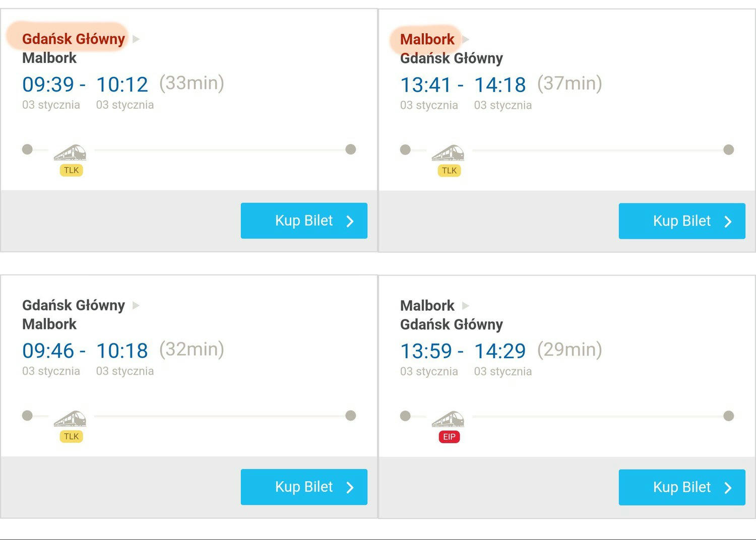Click TLK badge on 13:41 train

pos(449,171)
